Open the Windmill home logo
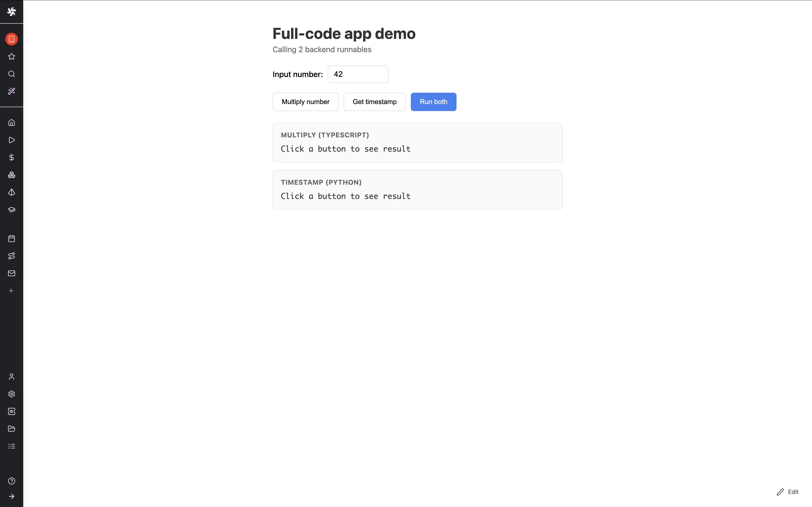The width and height of the screenshot is (812, 507). (x=12, y=11)
